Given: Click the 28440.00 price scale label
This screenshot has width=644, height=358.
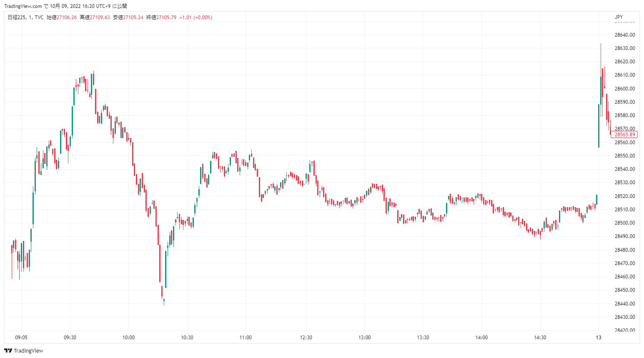Looking at the screenshot, I should point(625,303).
